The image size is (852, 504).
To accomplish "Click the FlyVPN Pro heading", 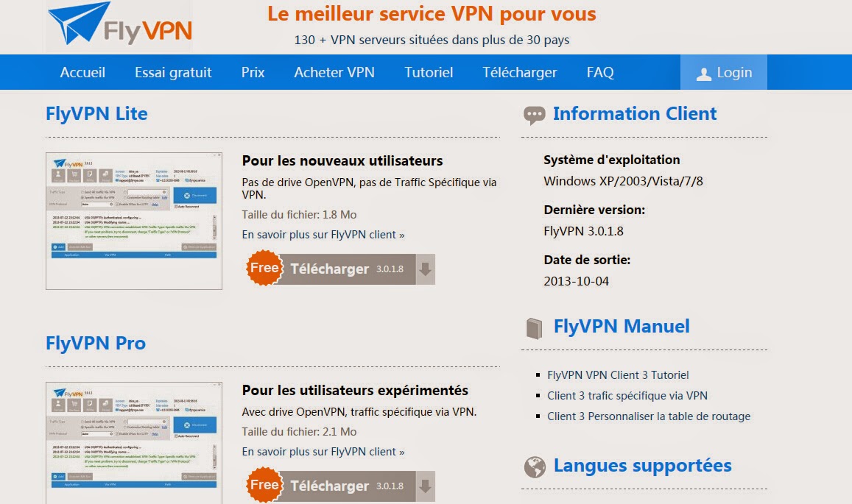I will tap(96, 344).
